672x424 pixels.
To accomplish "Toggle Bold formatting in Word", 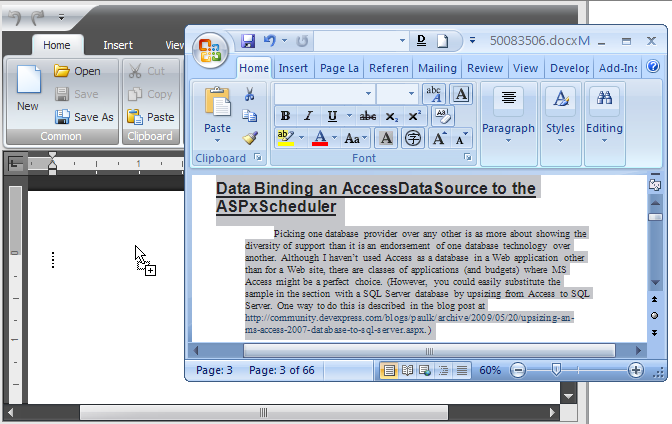I will coord(285,116).
